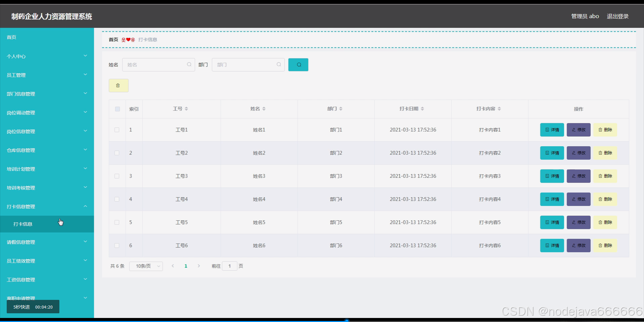Expand 个人中心 sidebar menu
Viewport: 644px width, 322px height.
[x=47, y=56]
